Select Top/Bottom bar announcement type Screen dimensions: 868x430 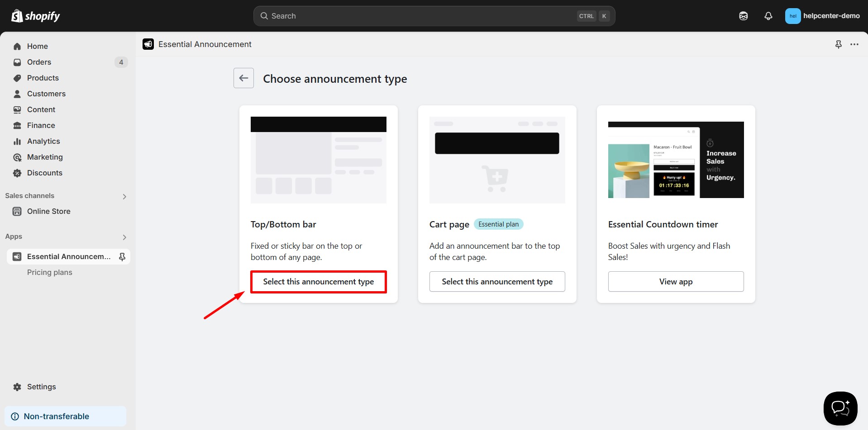coord(318,282)
